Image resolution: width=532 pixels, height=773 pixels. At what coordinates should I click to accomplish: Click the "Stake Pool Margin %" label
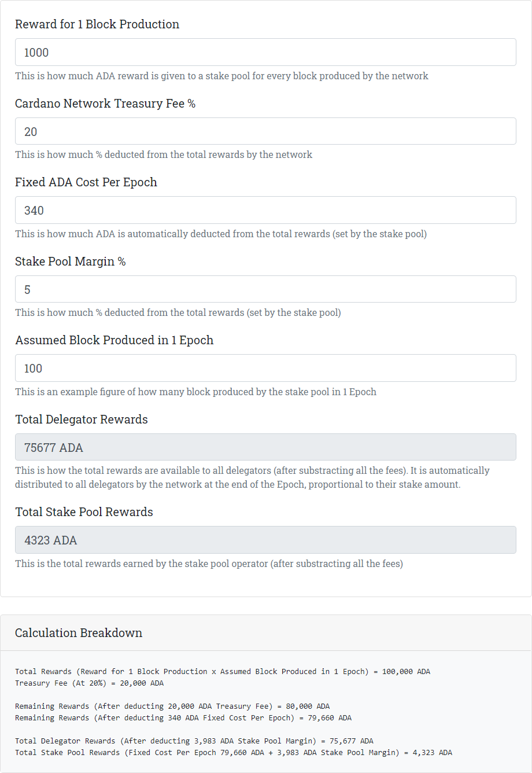click(71, 262)
